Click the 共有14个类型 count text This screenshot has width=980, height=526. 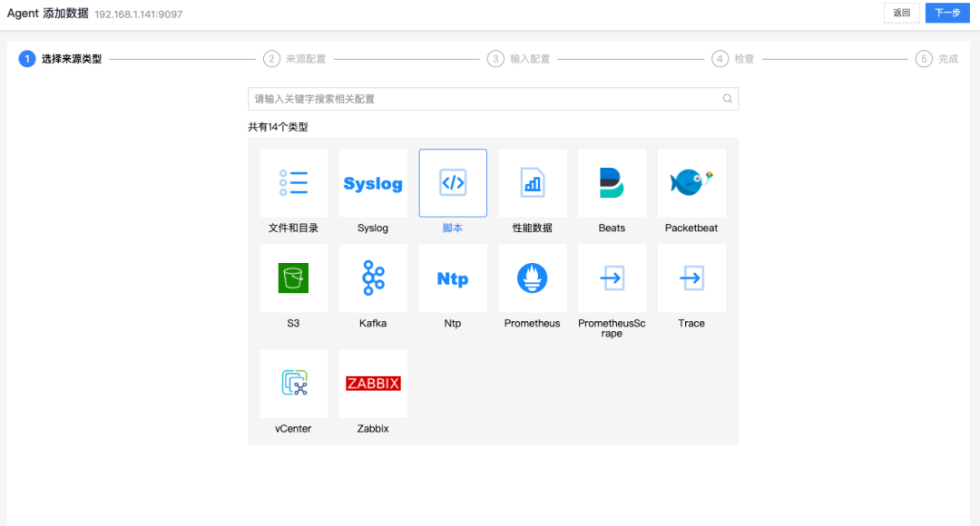pos(279,127)
